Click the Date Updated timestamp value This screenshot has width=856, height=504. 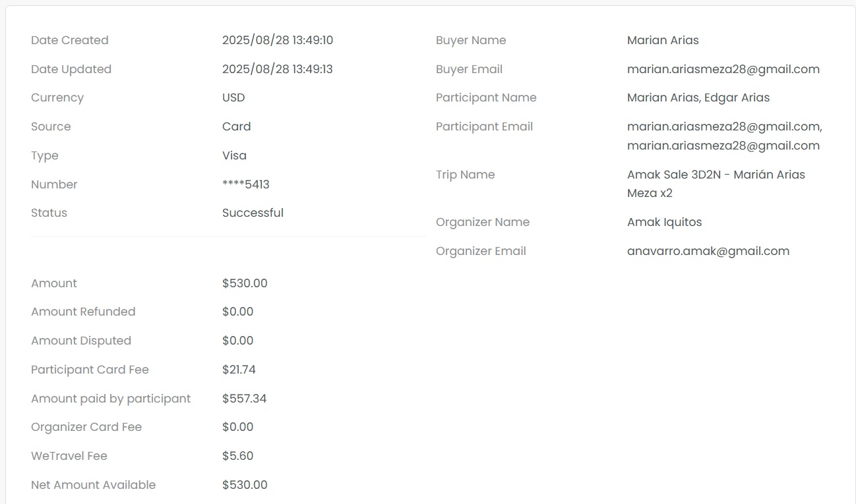pos(277,69)
